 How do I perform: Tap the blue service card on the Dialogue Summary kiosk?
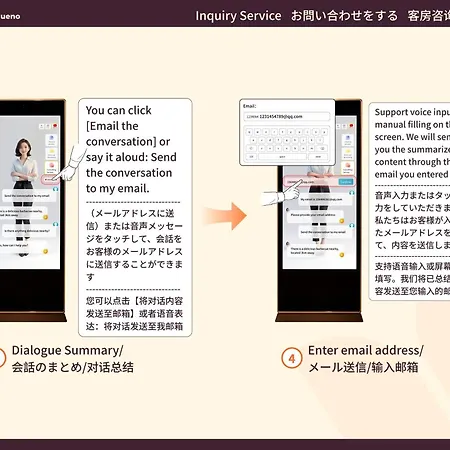(51, 140)
